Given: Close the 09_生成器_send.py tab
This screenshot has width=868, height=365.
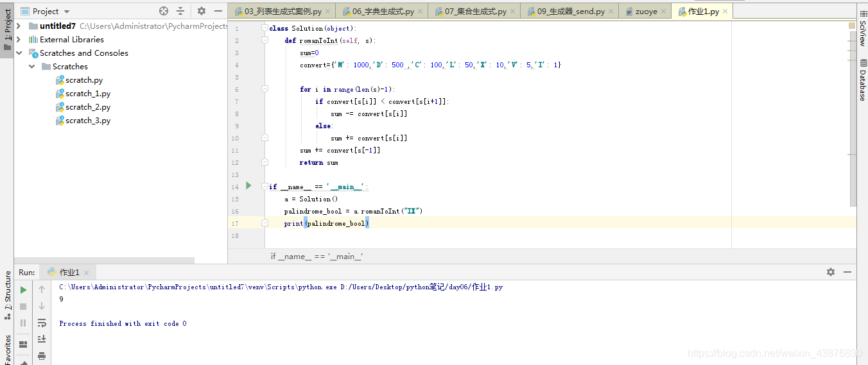Looking at the screenshot, I should (x=611, y=12).
